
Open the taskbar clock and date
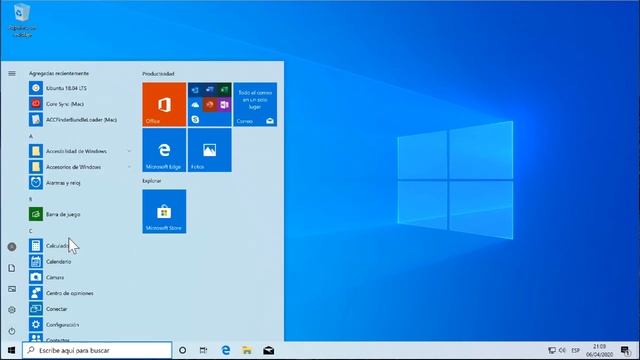click(x=599, y=350)
